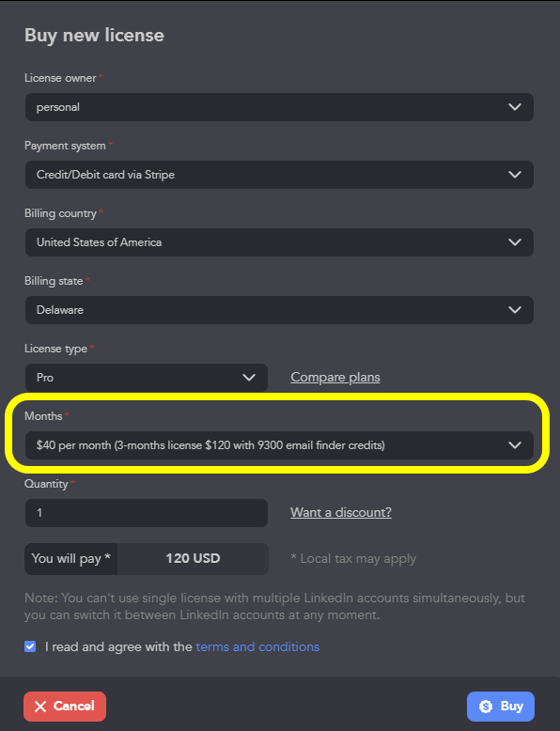The image size is (560, 731).
Task: Click the chevron arrow in Payment system field
Action: coord(515,175)
